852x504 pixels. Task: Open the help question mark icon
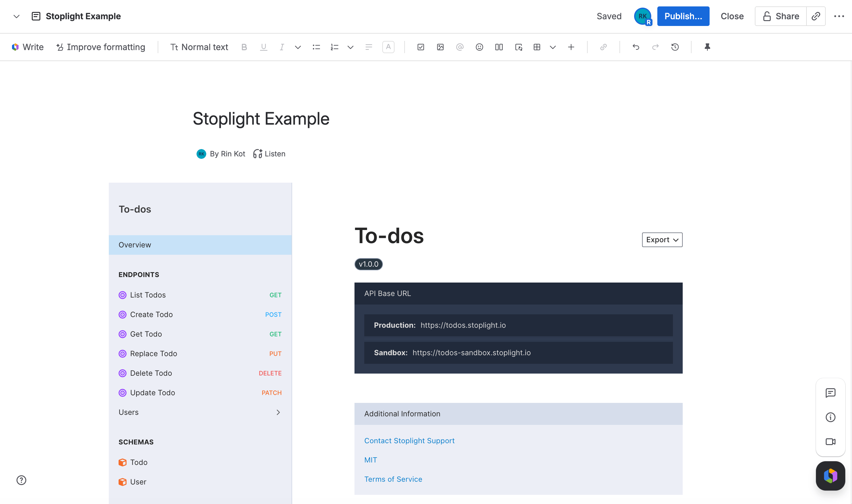(21, 480)
